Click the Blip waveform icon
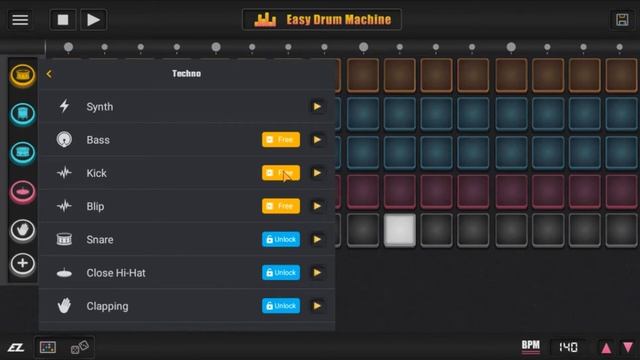 point(64,206)
